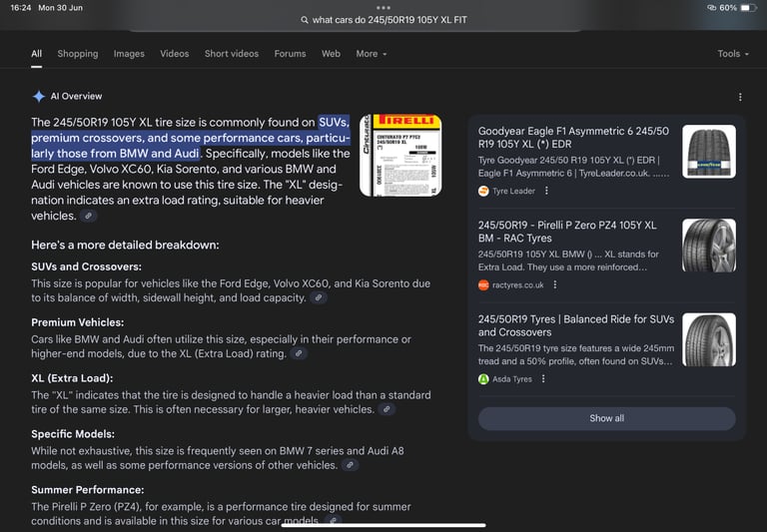Click the 'Summer Performance:' heading
The width and height of the screenshot is (767, 532).
click(88, 489)
